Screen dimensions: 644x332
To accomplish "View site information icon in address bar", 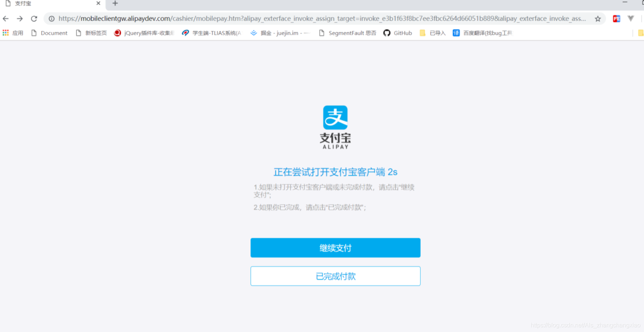I will [51, 19].
